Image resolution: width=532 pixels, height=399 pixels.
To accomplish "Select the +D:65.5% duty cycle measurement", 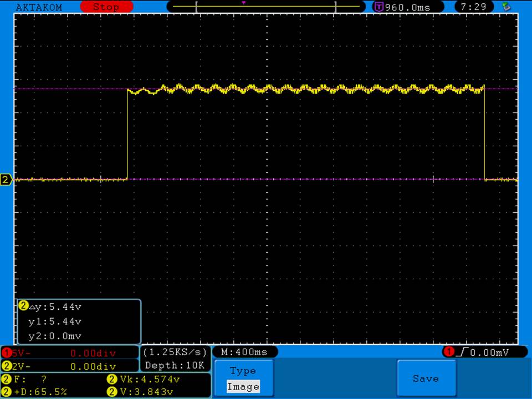I will coord(42,392).
